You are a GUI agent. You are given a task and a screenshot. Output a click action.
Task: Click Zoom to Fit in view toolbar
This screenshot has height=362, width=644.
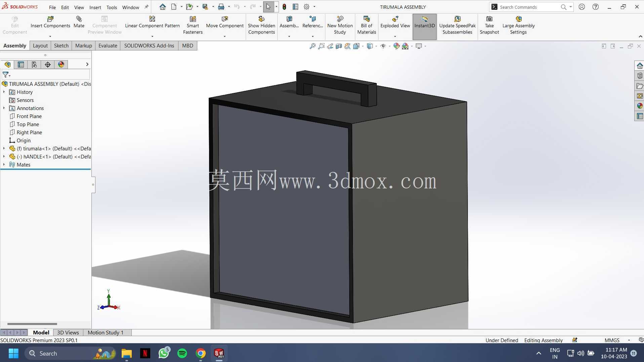coord(312,46)
